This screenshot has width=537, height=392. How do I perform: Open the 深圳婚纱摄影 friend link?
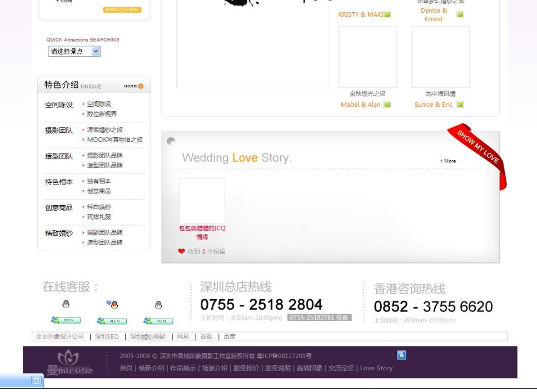pyautogui.click(x=148, y=336)
